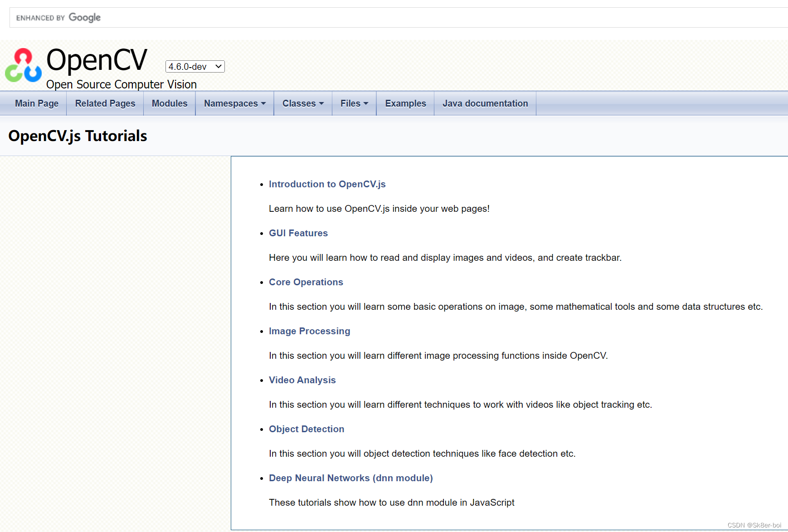Click description mentioning create trackbar

[445, 258]
